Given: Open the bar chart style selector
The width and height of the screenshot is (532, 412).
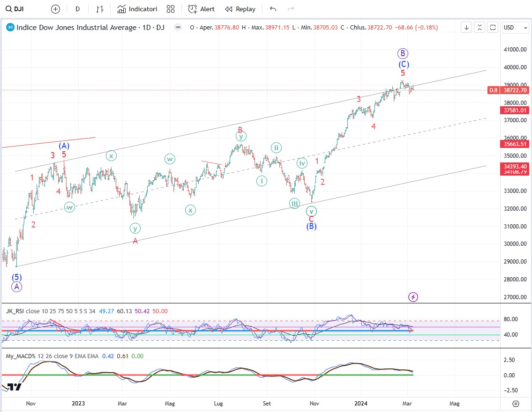Looking at the screenshot, I should pos(99,9).
